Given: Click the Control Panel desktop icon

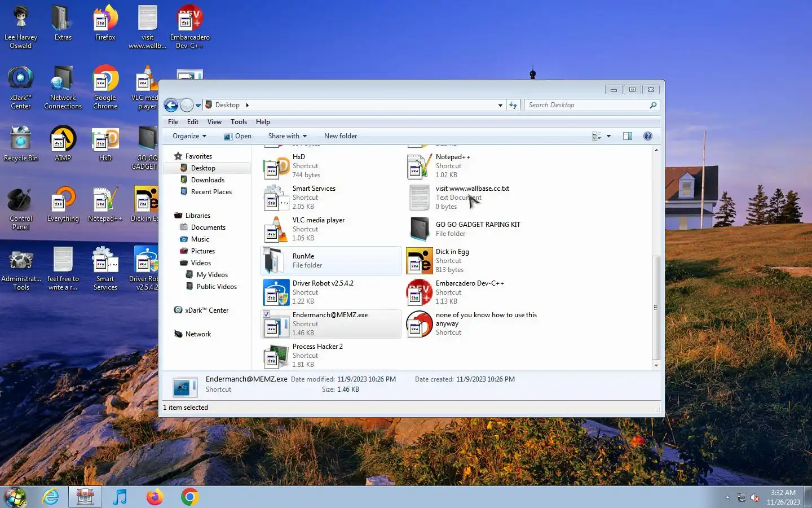Looking at the screenshot, I should pos(21,208).
